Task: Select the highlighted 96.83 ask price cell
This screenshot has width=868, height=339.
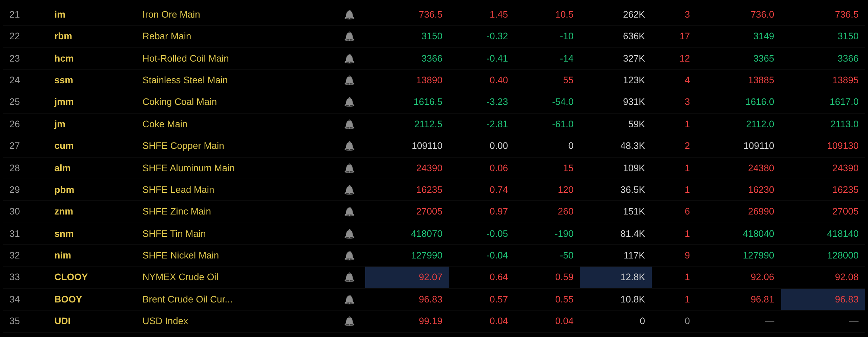Action: pyautogui.click(x=823, y=299)
